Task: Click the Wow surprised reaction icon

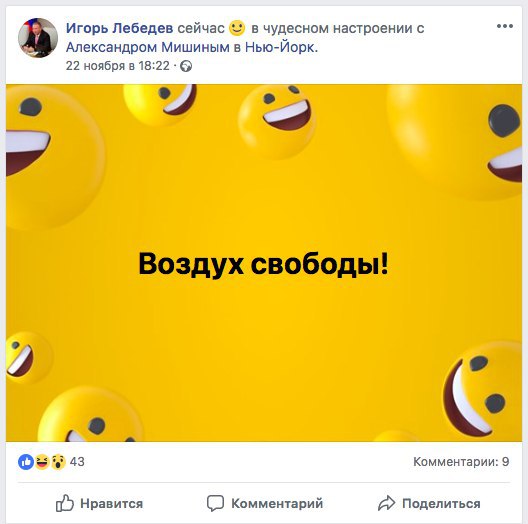Action: (58, 461)
